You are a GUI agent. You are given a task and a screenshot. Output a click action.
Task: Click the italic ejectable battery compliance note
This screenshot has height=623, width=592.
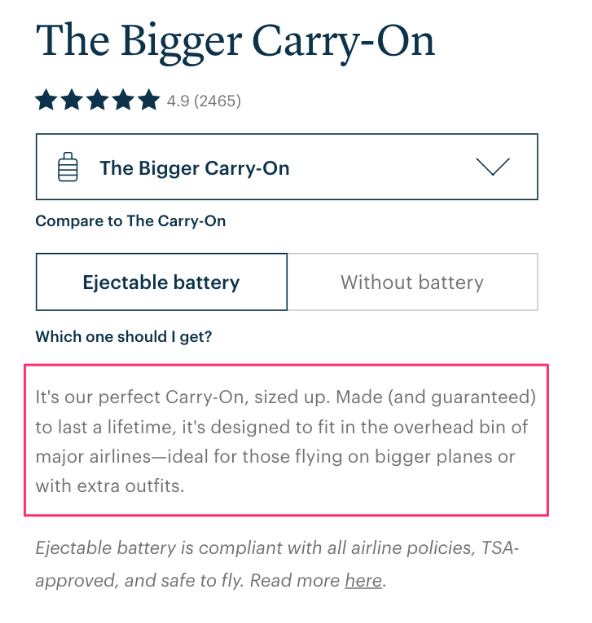(x=277, y=564)
